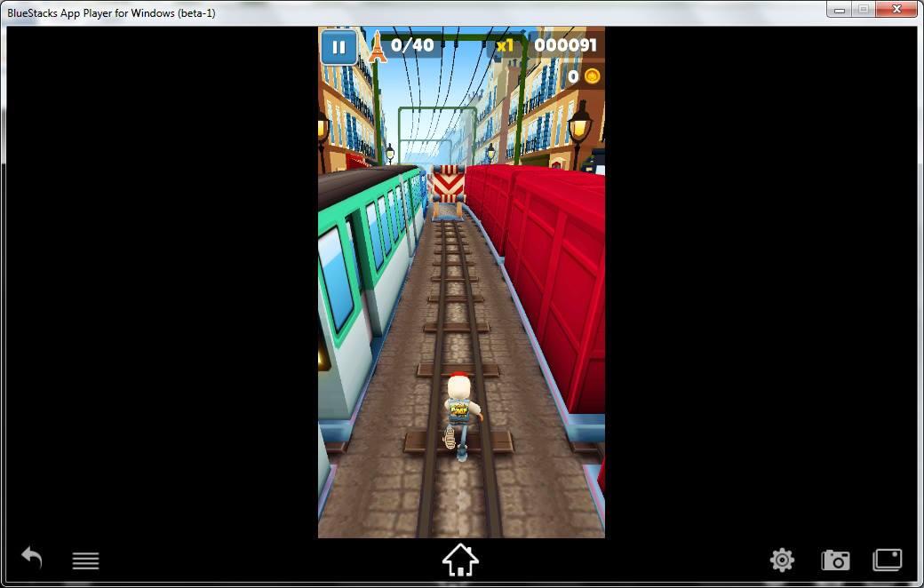Close the BlueStacks App Player window
924x588 pixels.
click(x=896, y=9)
